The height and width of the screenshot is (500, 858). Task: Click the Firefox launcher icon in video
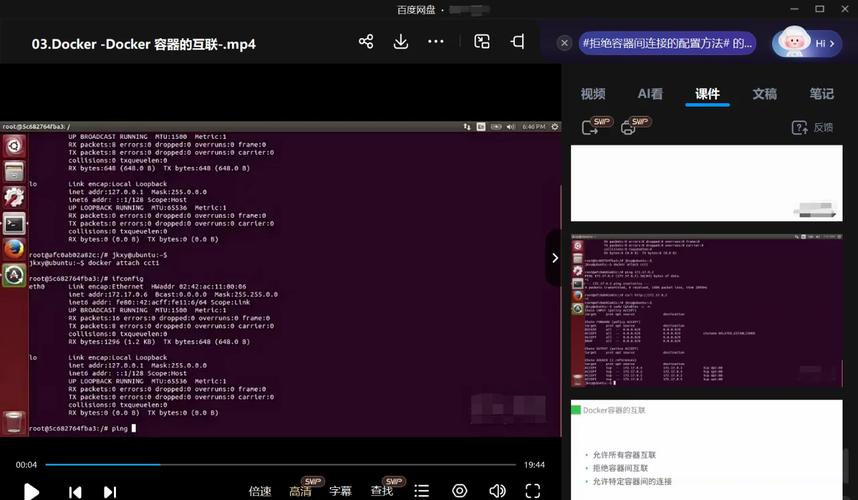(x=14, y=249)
